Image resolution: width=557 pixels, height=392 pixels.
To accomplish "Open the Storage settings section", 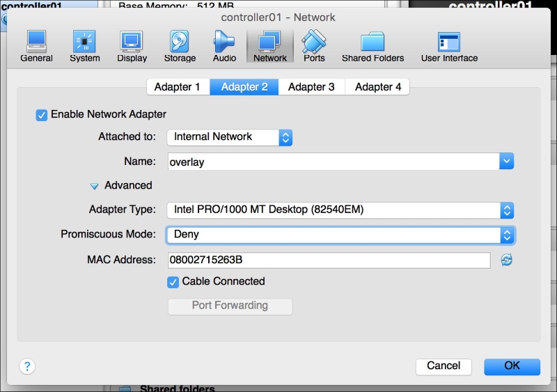I will click(180, 47).
